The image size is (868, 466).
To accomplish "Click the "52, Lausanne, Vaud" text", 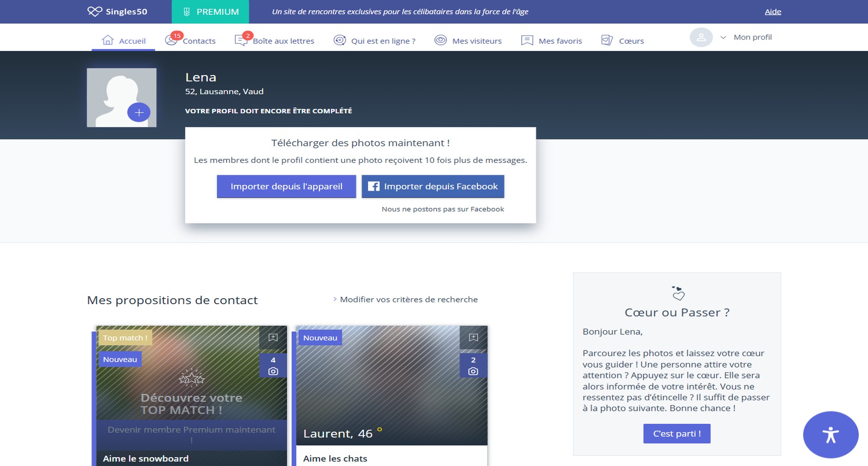I will point(224,91).
